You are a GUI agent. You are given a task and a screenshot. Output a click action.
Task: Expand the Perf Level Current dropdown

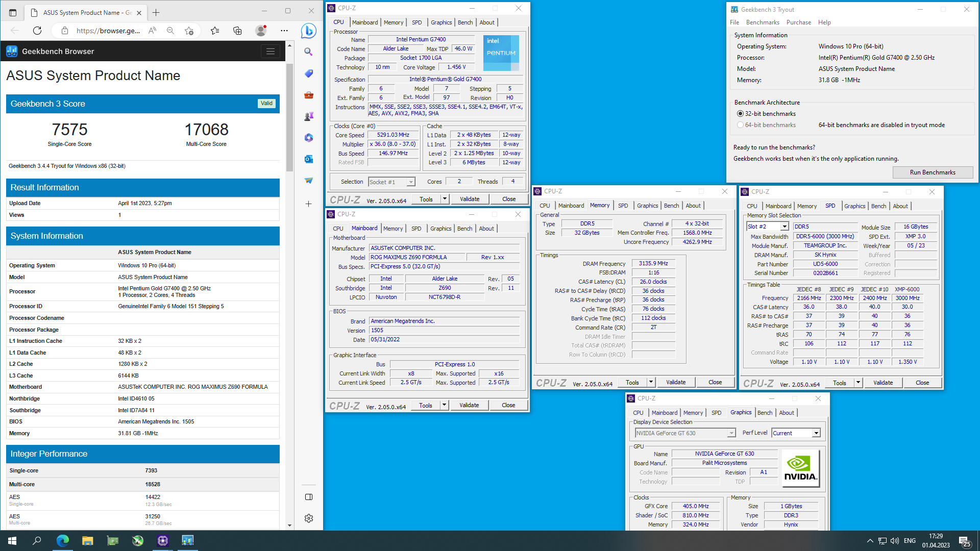pos(816,433)
